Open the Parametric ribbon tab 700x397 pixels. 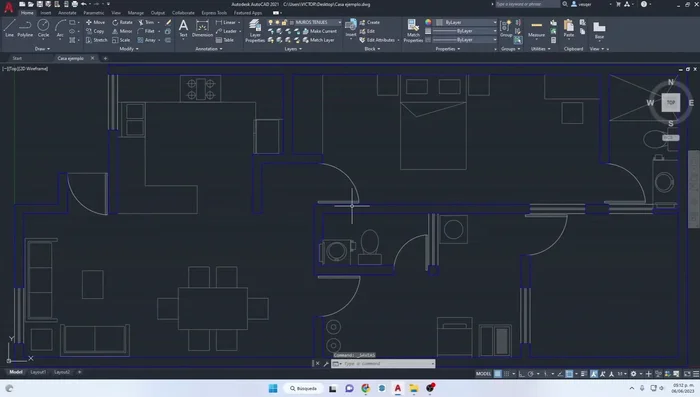[94, 13]
